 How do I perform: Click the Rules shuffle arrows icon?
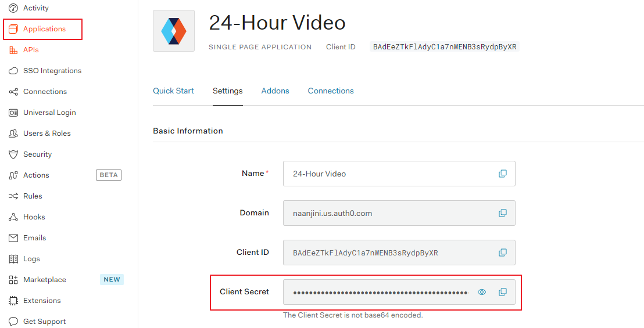[x=13, y=196]
